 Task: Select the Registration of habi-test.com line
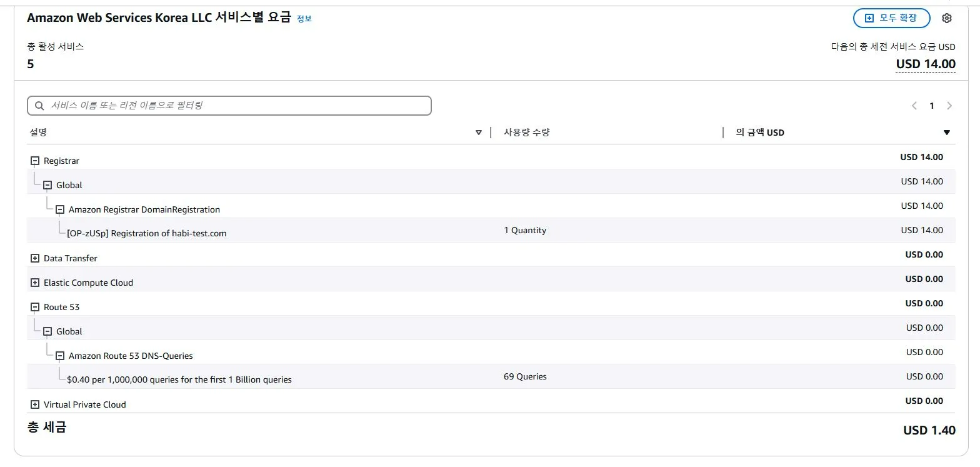pos(147,233)
